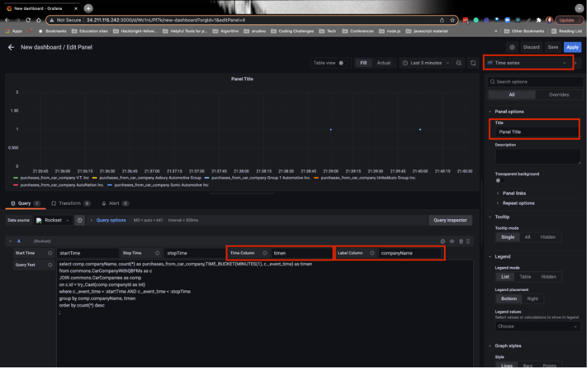Toggle visibility of query A with eye icon
588x368 pixels.
(x=452, y=241)
